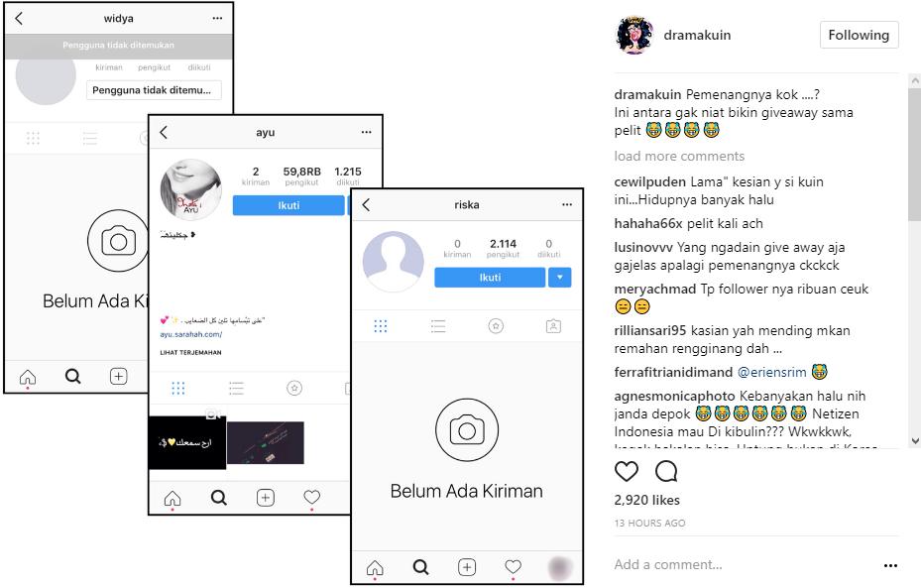Screen dimensions: 921x588
Task: Switch to list view tab on riska profile
Action: point(438,326)
